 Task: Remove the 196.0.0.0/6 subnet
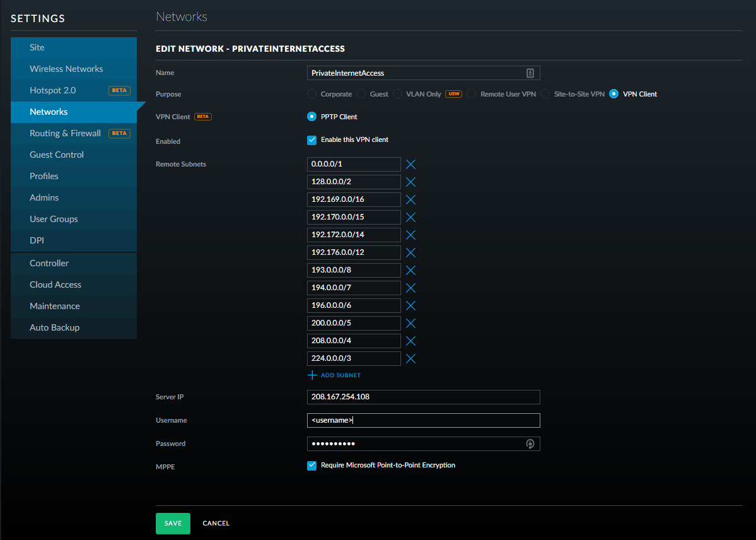pos(410,305)
